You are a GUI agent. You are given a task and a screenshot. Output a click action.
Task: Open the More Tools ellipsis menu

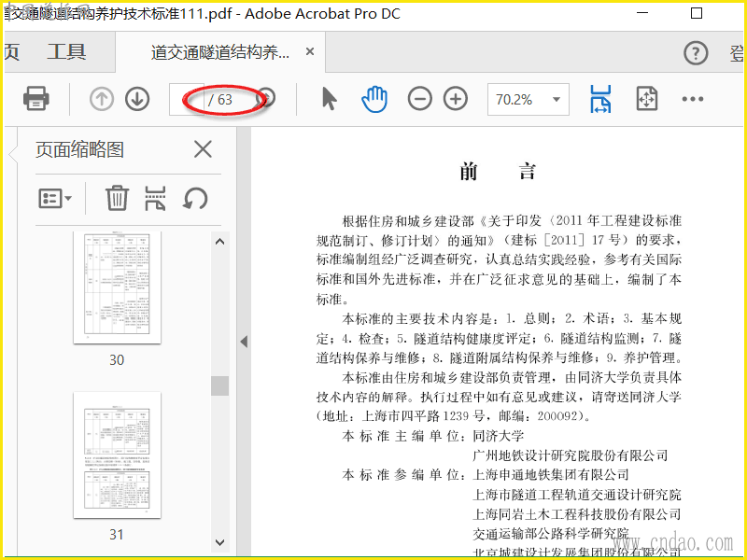pyautogui.click(x=692, y=99)
